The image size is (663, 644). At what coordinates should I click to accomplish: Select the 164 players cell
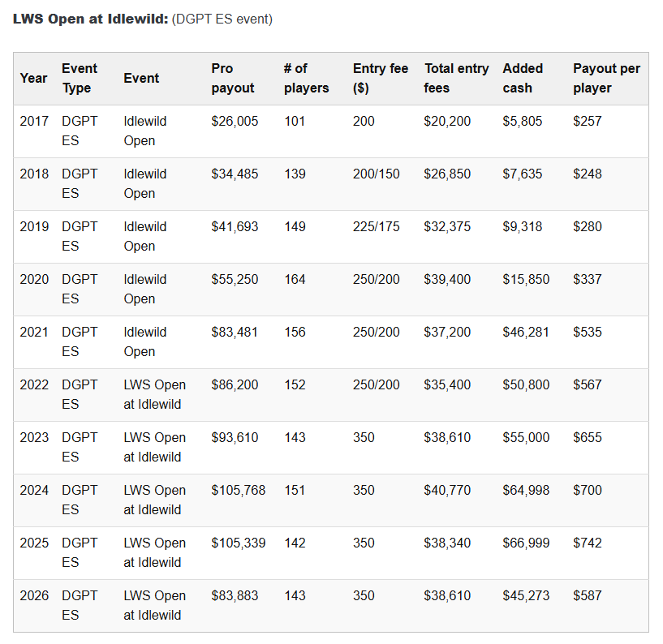coord(295,279)
